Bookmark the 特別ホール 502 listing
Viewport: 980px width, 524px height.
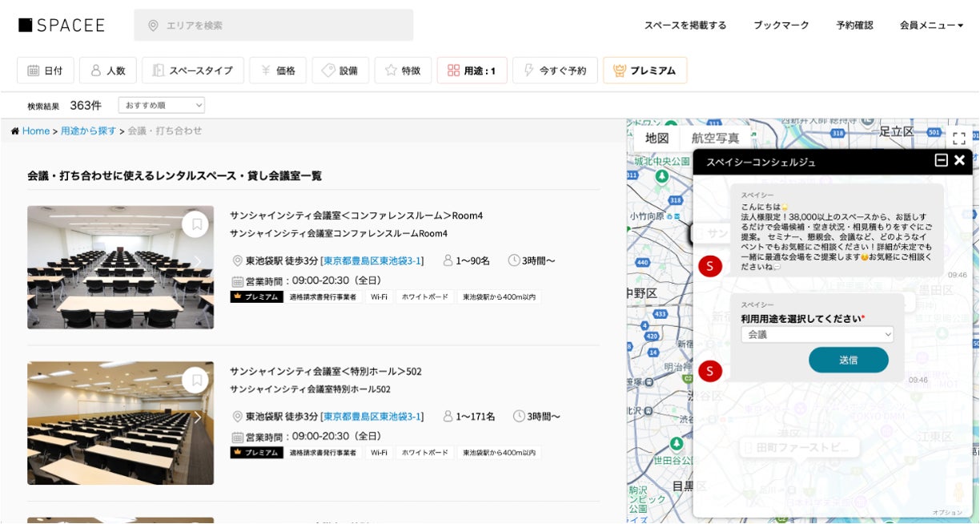click(195, 380)
